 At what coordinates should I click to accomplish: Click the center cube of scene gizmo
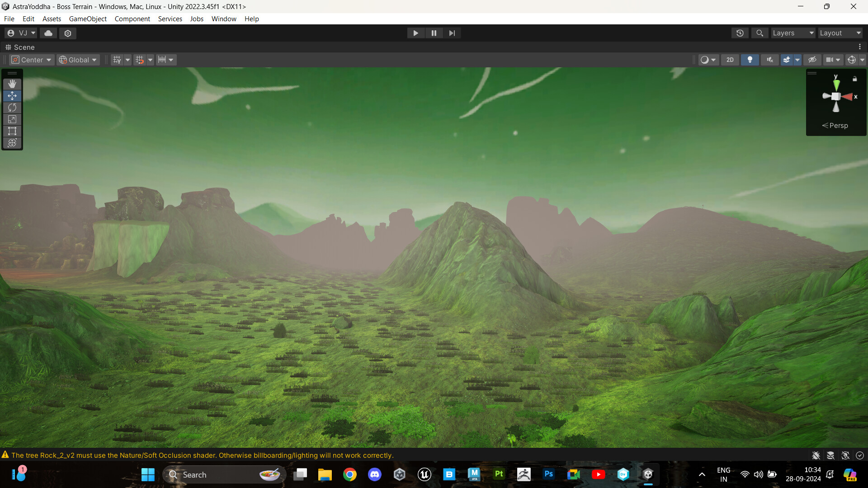coord(836,96)
